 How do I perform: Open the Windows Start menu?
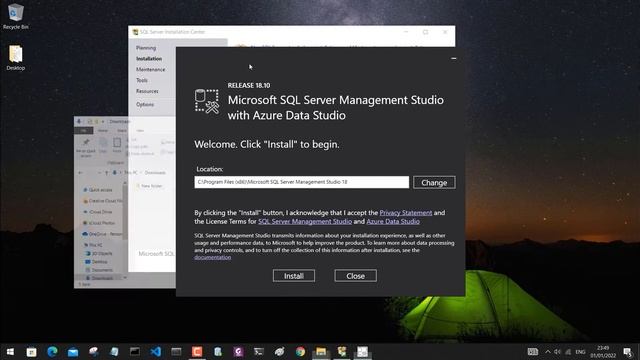(10, 351)
